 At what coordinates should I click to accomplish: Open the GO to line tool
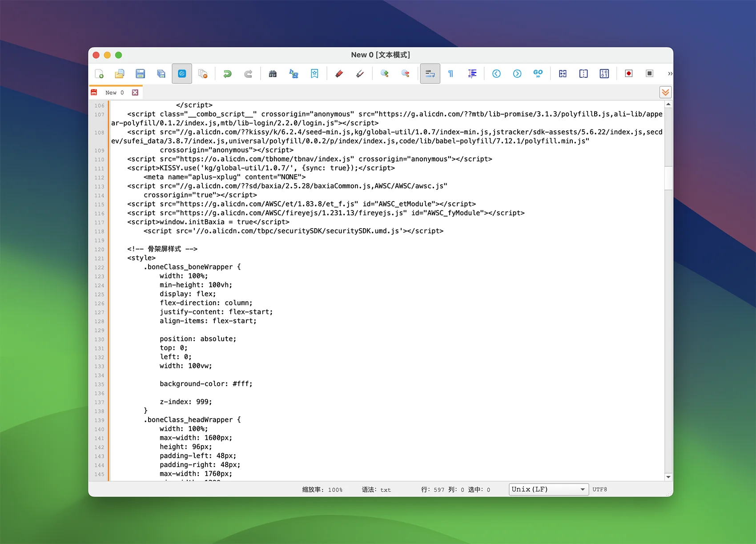(538, 74)
